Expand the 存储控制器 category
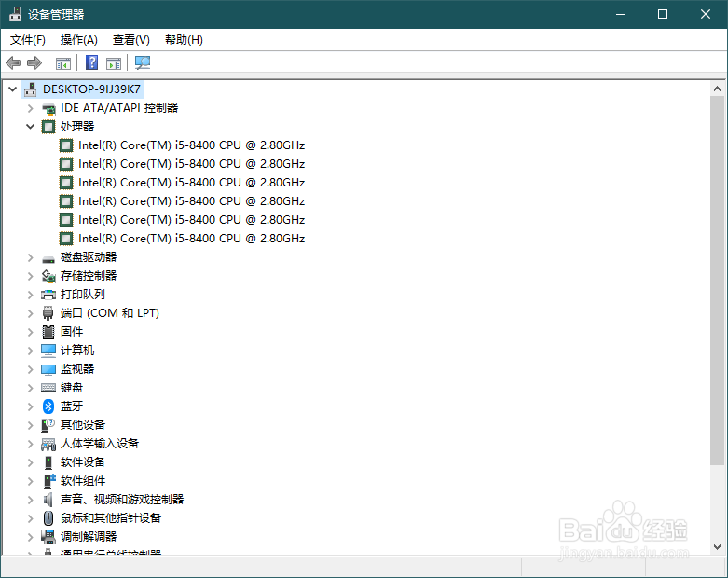 [30, 276]
